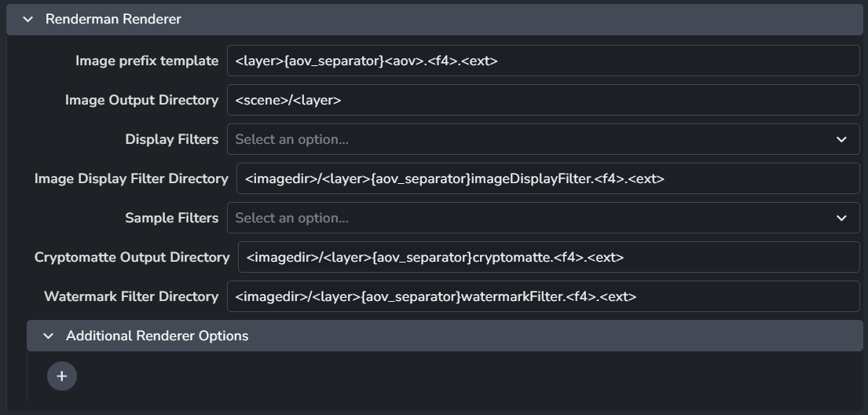
Task: Select the Image Output Directory label
Action: pyautogui.click(x=141, y=100)
